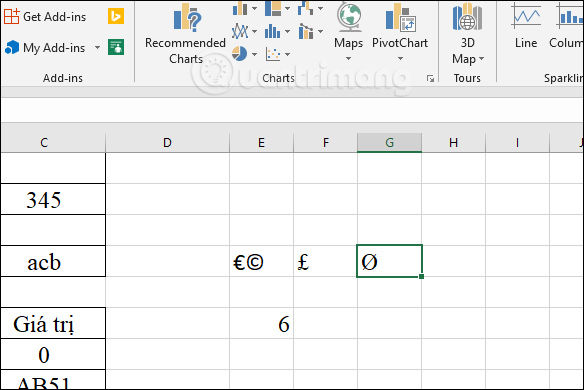The height and width of the screenshot is (390, 584).
Task: Select column F header
Action: coord(326,143)
